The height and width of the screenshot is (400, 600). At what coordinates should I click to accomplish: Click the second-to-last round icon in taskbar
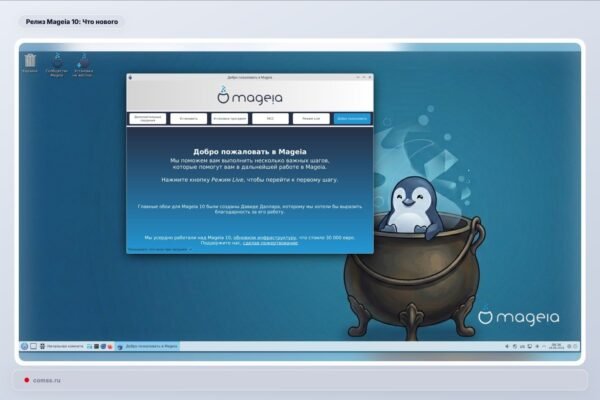click(569, 346)
